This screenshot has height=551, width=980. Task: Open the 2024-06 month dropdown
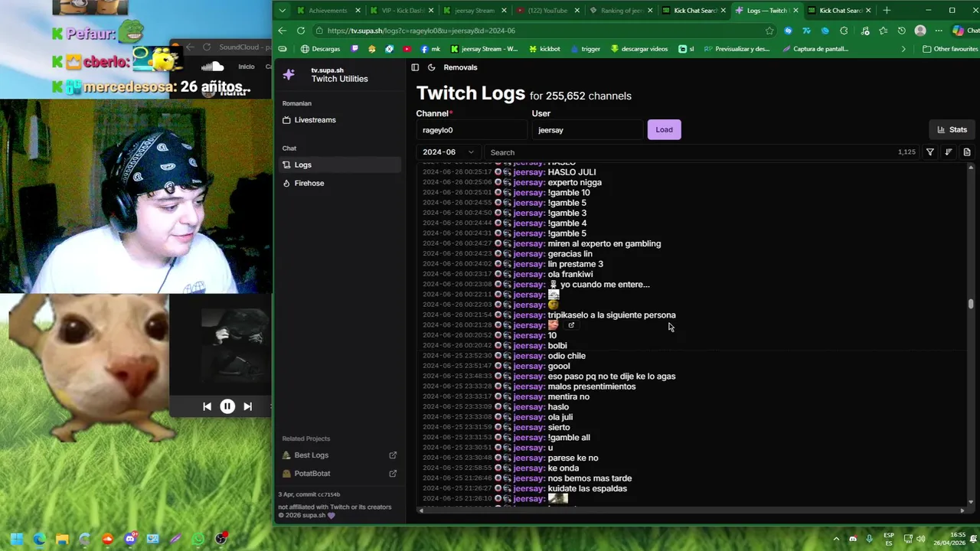point(449,152)
